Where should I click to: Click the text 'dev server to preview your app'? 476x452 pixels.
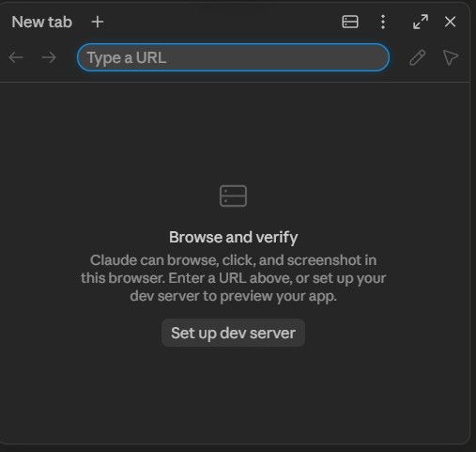pyautogui.click(x=233, y=296)
